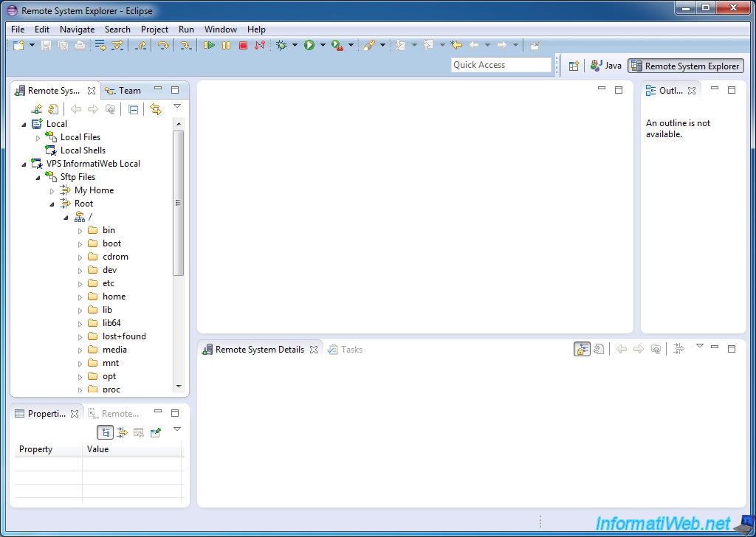Define a new connection in Remote Systems

(37, 109)
